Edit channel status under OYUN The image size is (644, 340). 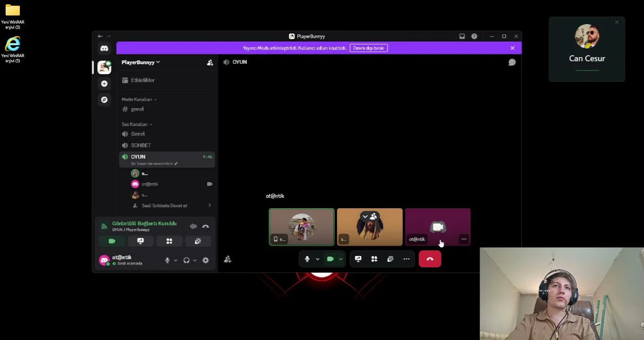(x=154, y=163)
